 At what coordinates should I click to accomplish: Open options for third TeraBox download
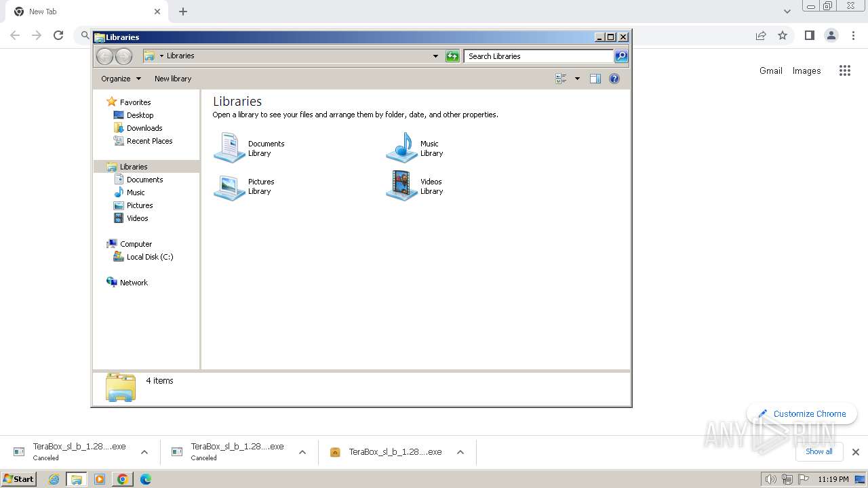pyautogui.click(x=460, y=452)
